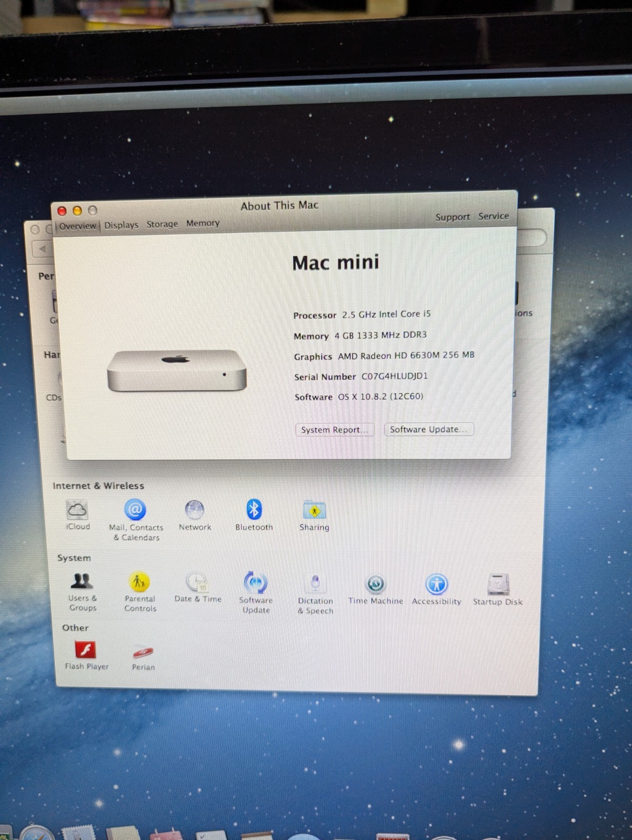Click back arrow in System Preferences toolbar
The height and width of the screenshot is (840, 632).
tap(43, 249)
